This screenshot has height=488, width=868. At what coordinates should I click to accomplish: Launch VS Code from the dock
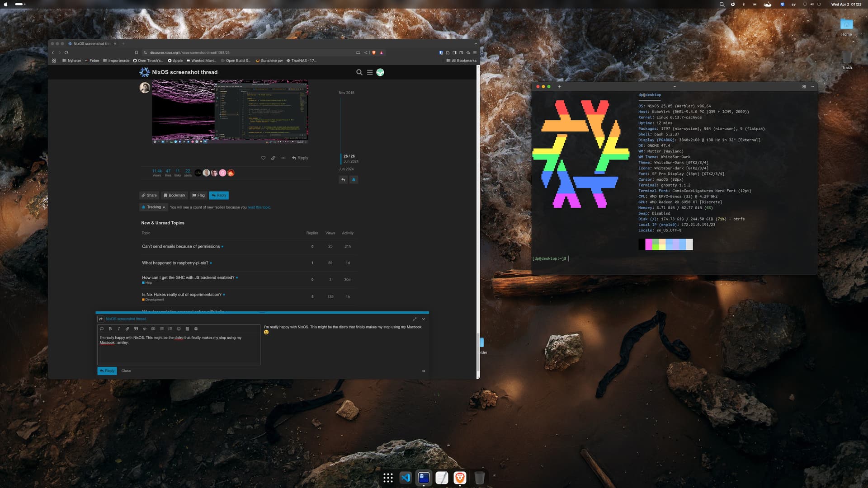pyautogui.click(x=406, y=477)
